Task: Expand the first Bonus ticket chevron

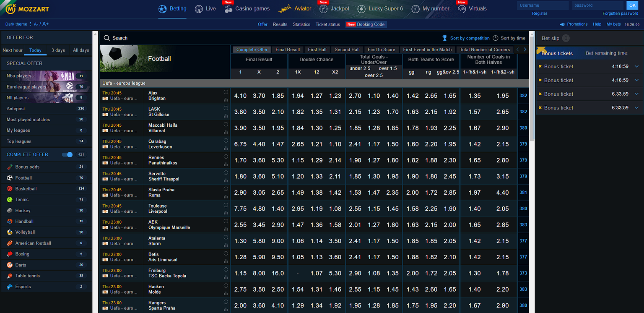Action: click(x=636, y=67)
